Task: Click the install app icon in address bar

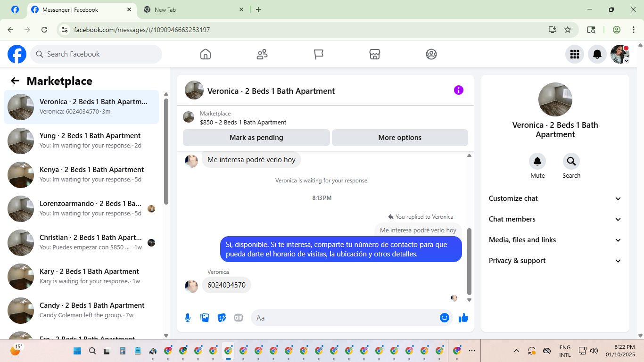Action: click(x=553, y=30)
